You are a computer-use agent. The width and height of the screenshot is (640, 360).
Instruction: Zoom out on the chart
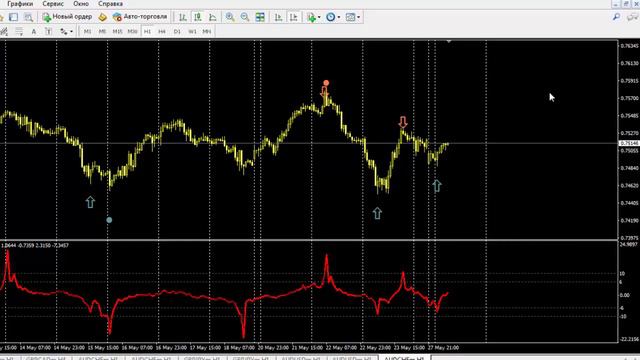click(x=245, y=17)
